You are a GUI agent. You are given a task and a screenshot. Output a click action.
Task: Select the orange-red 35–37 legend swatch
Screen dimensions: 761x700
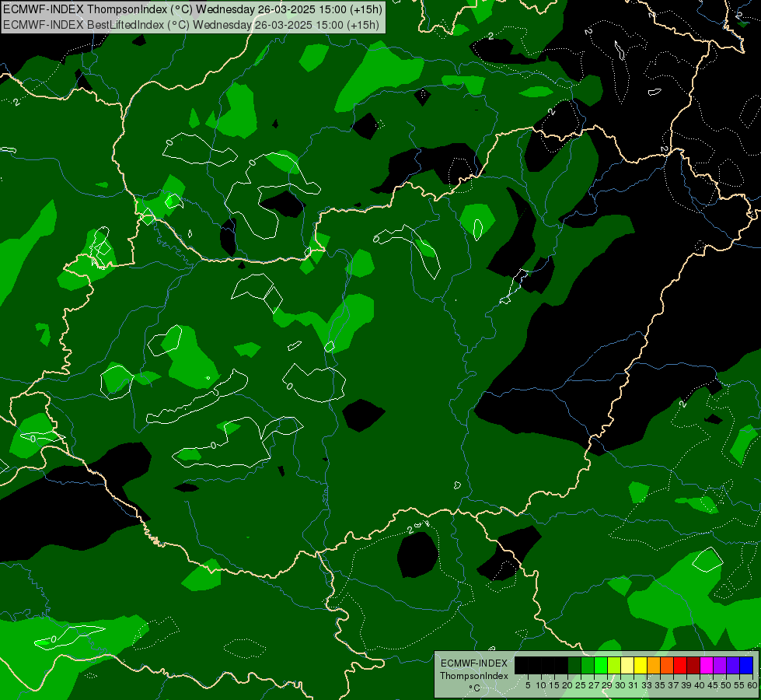coord(667,666)
